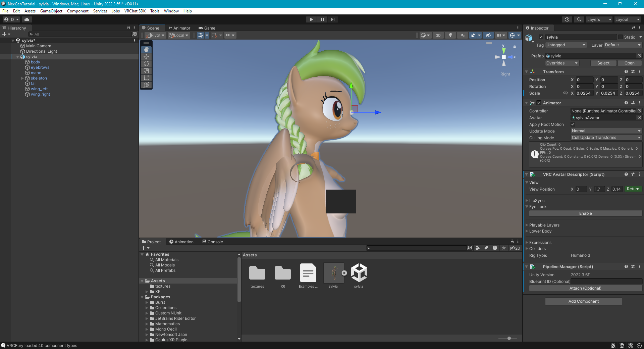Screen dimensions: 644x349
Task: Toggle scene audio mute icon
Action: pyautogui.click(x=462, y=35)
